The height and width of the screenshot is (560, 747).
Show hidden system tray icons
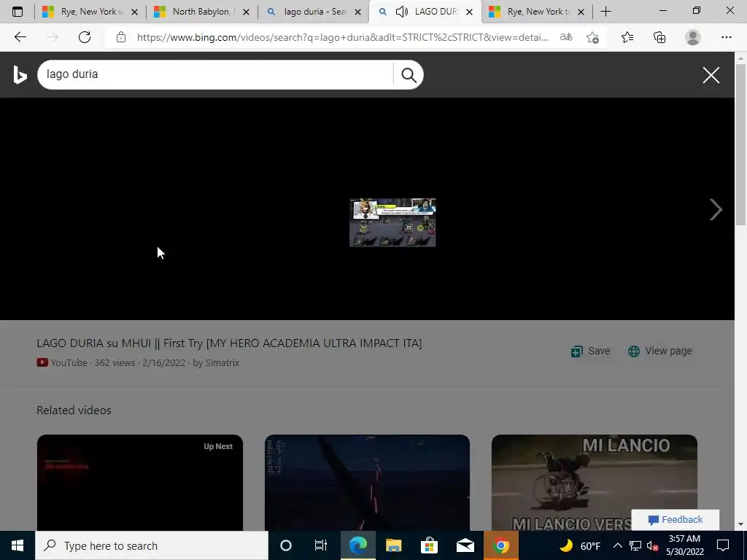pyautogui.click(x=617, y=545)
